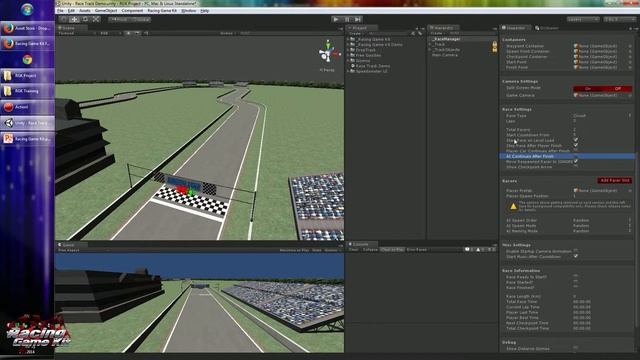Select the Hand tool in Unity toolbar
This screenshot has width=640, height=360.
64,19
